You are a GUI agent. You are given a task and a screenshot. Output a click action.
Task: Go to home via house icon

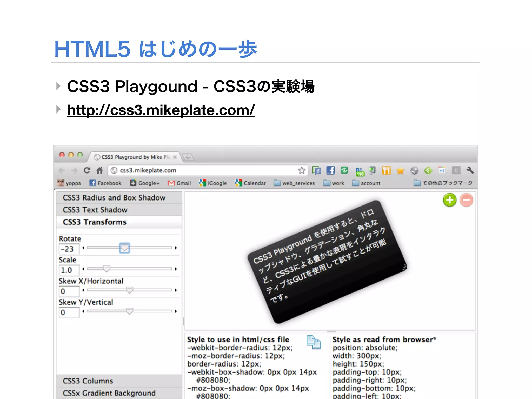(x=100, y=170)
